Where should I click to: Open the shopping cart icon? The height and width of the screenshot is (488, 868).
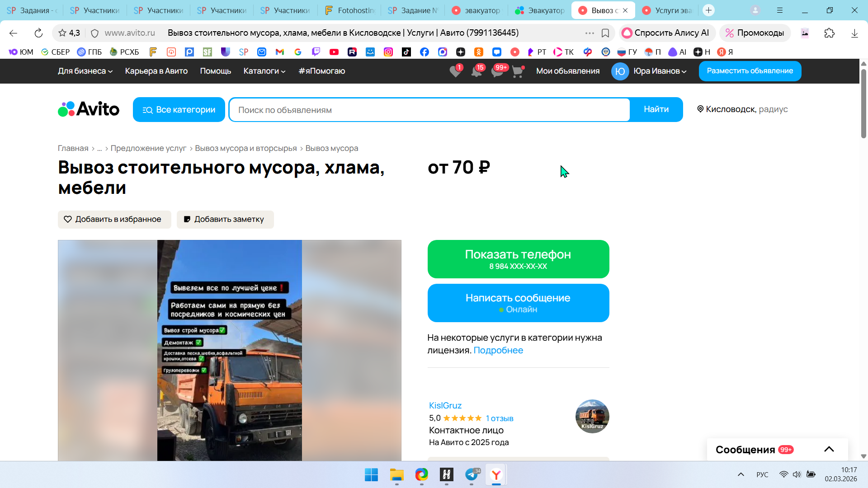point(518,71)
